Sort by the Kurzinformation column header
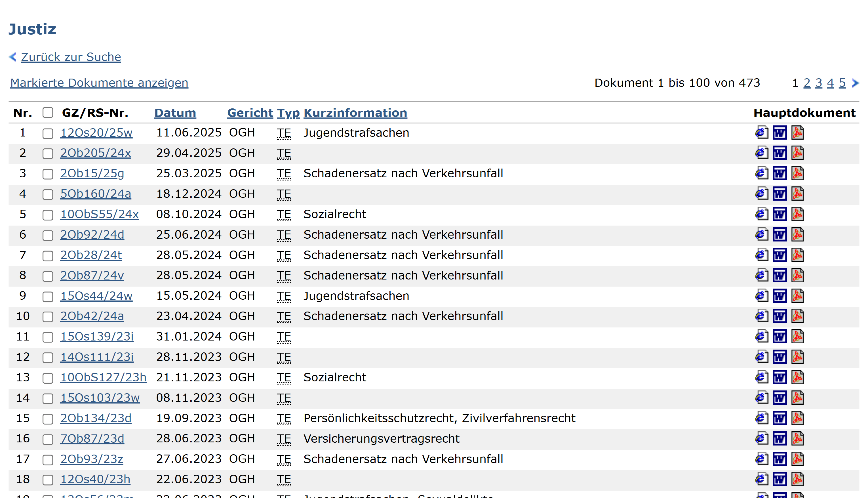Screen dimensions: 868x498 (355, 113)
